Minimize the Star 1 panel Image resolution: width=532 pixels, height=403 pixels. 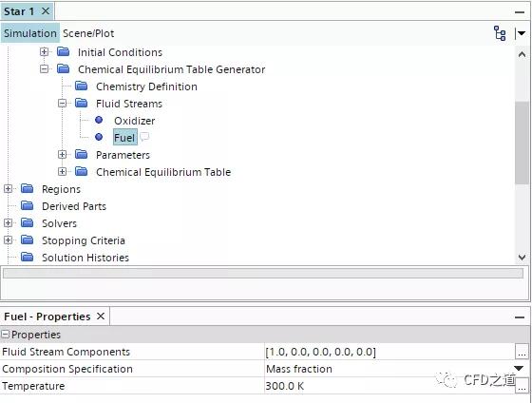coord(520,12)
